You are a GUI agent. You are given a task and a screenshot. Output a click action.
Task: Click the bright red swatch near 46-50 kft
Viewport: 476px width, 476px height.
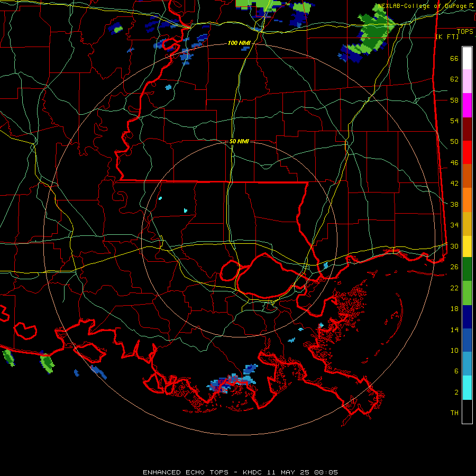(x=467, y=152)
